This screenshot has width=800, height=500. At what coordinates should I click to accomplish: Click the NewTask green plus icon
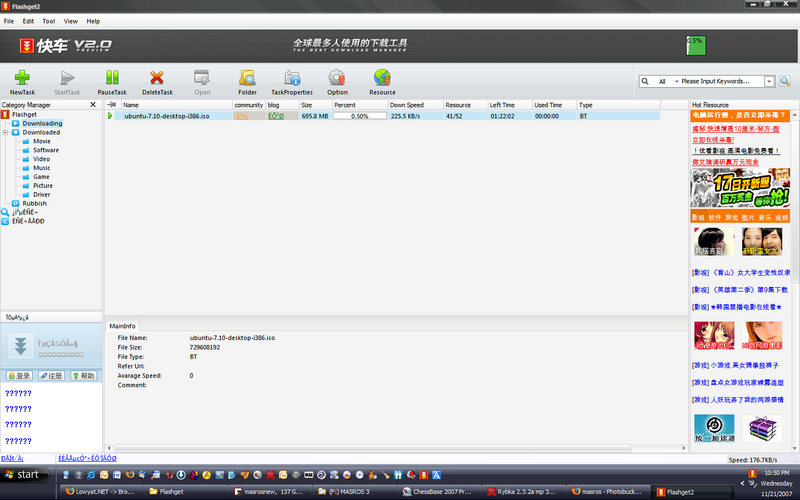[22, 77]
